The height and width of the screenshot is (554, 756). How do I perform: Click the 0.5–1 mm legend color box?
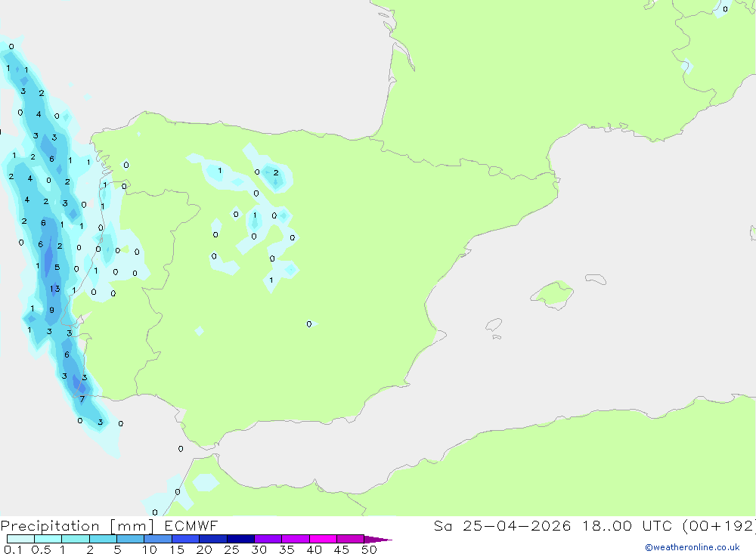pos(48,539)
